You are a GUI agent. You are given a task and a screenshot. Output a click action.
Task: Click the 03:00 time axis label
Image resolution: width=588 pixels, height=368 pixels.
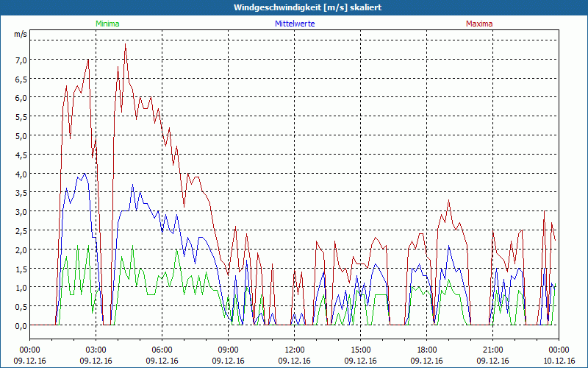click(96, 350)
